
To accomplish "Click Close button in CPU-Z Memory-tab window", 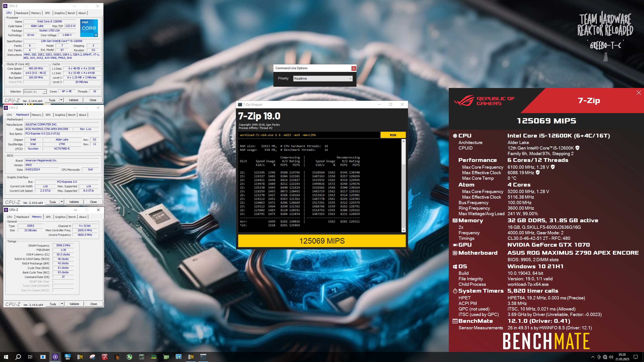I will (x=94, y=304).
